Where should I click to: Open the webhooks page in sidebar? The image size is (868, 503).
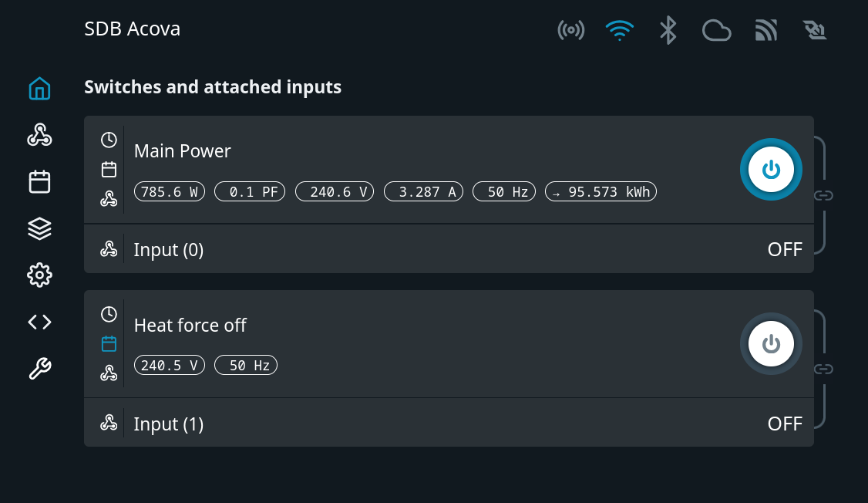(x=39, y=135)
